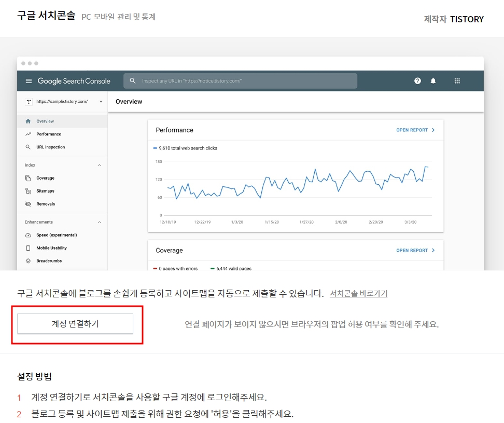Viewport: 504px width, 423px height.
Task: Open the Coverage sidebar item
Action: (62, 178)
